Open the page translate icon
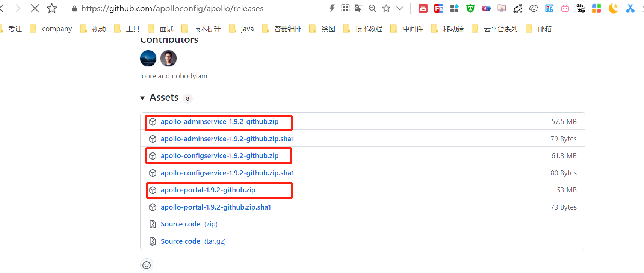The width and height of the screenshot is (644, 273). [x=359, y=8]
